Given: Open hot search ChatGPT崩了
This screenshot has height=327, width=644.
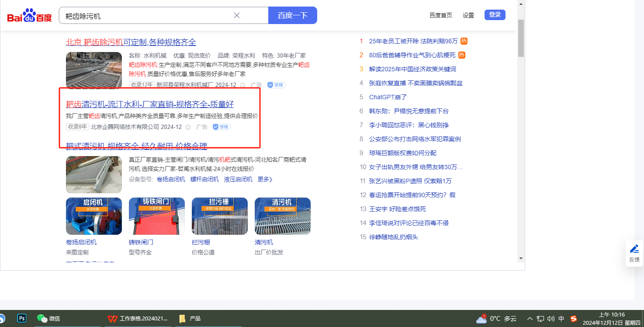Looking at the screenshot, I should coord(388,97).
